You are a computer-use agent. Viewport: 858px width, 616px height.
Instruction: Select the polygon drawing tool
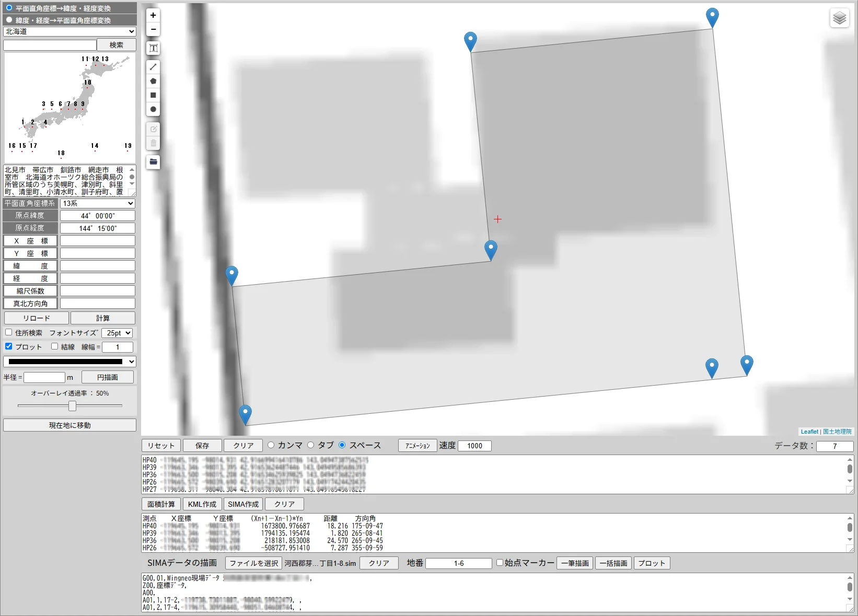click(x=153, y=81)
